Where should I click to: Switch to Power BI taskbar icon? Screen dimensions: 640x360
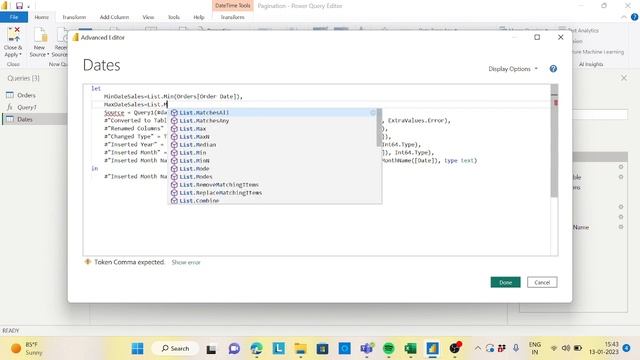point(433,349)
